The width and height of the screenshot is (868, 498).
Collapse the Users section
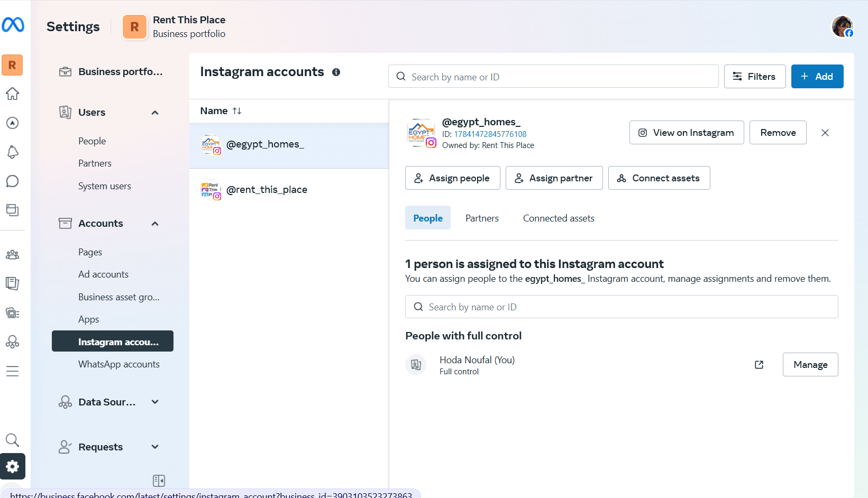point(155,113)
